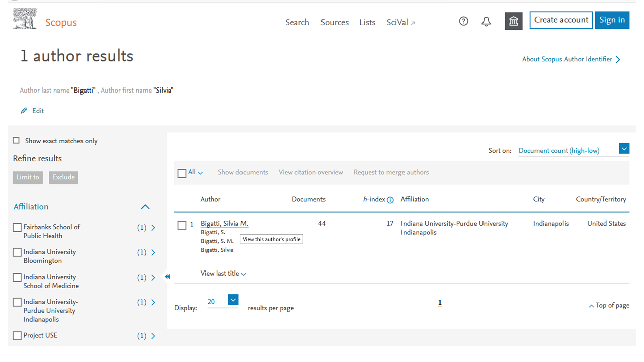The height and width of the screenshot is (362, 644).
Task: Click name variant Bigatti, Silvia
Action: [217, 250]
